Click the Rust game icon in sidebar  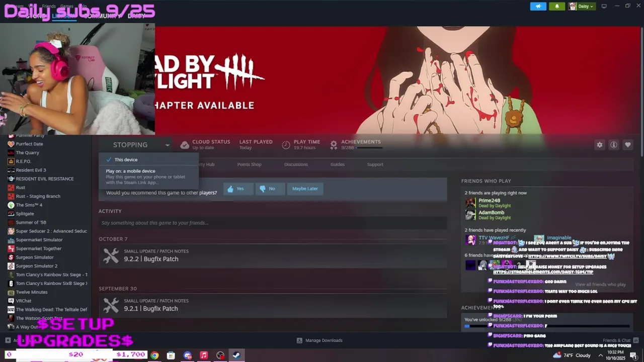[11, 188]
